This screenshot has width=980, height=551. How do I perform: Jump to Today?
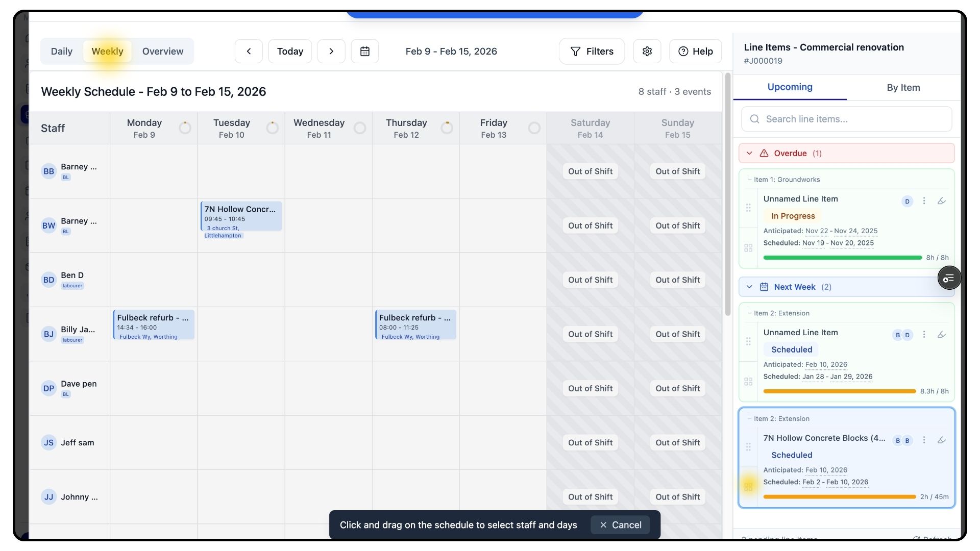[x=290, y=52]
